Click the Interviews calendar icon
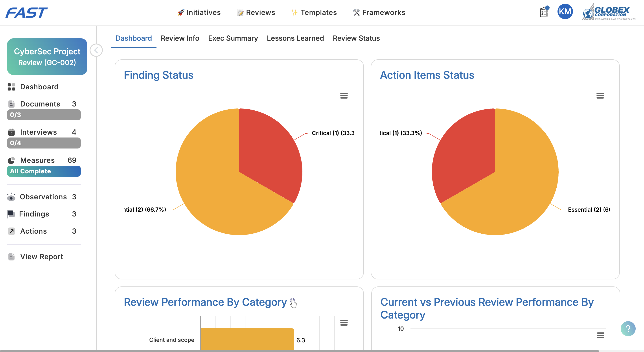The width and height of the screenshot is (644, 352). (11, 132)
